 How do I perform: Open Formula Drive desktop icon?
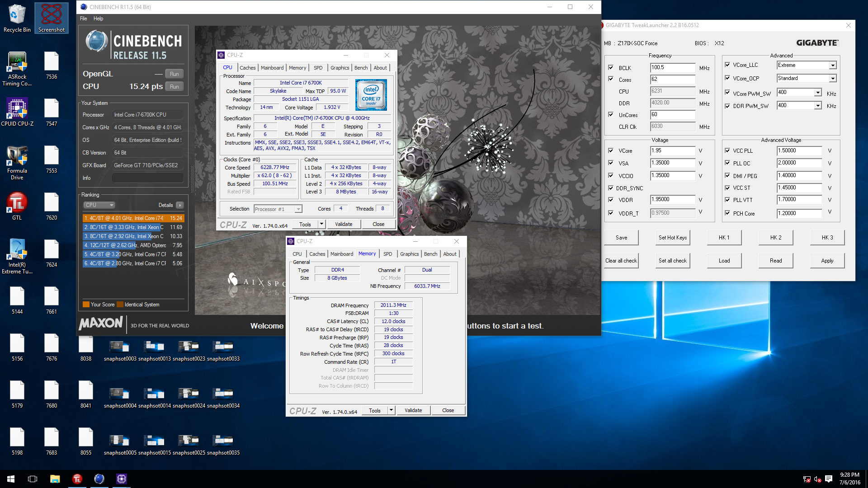[x=17, y=163]
